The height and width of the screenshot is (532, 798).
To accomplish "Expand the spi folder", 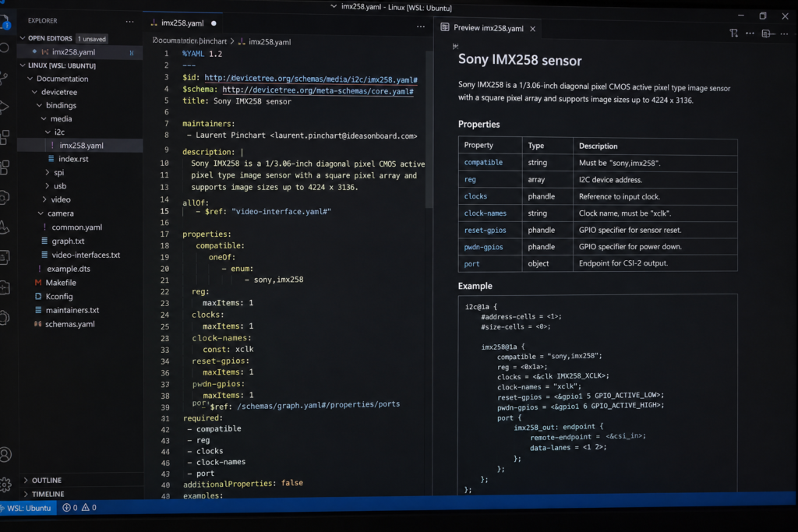I will pyautogui.click(x=48, y=172).
